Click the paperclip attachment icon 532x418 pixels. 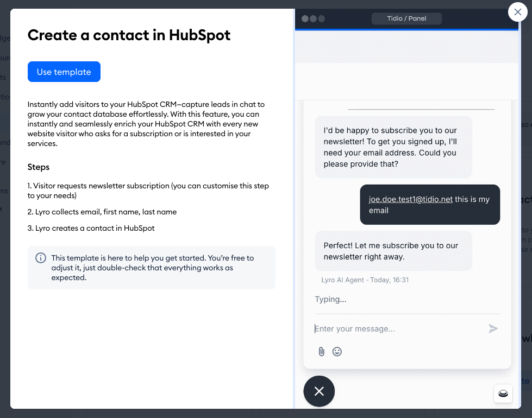pos(321,352)
